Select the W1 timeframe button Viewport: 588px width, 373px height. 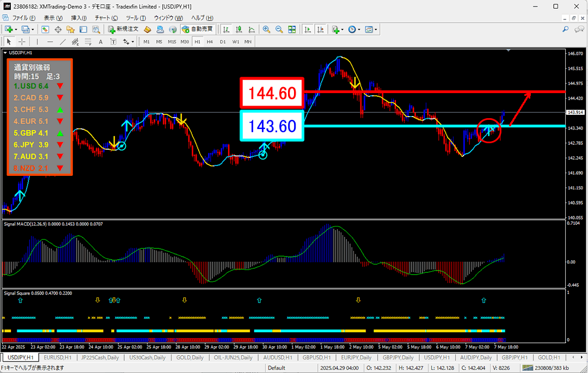point(236,41)
